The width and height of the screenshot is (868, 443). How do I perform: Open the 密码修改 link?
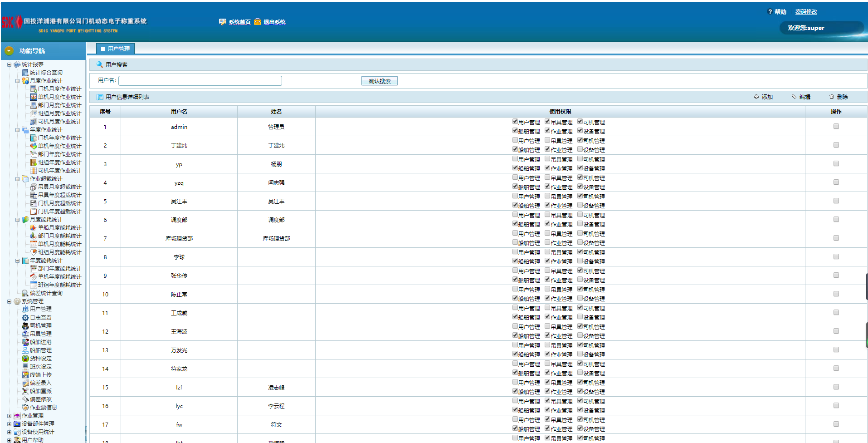click(806, 12)
